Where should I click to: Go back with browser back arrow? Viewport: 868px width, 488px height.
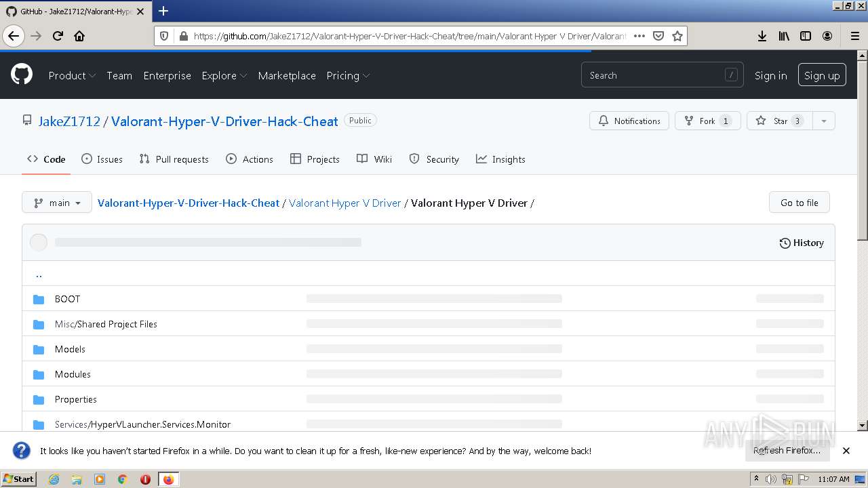point(14,36)
